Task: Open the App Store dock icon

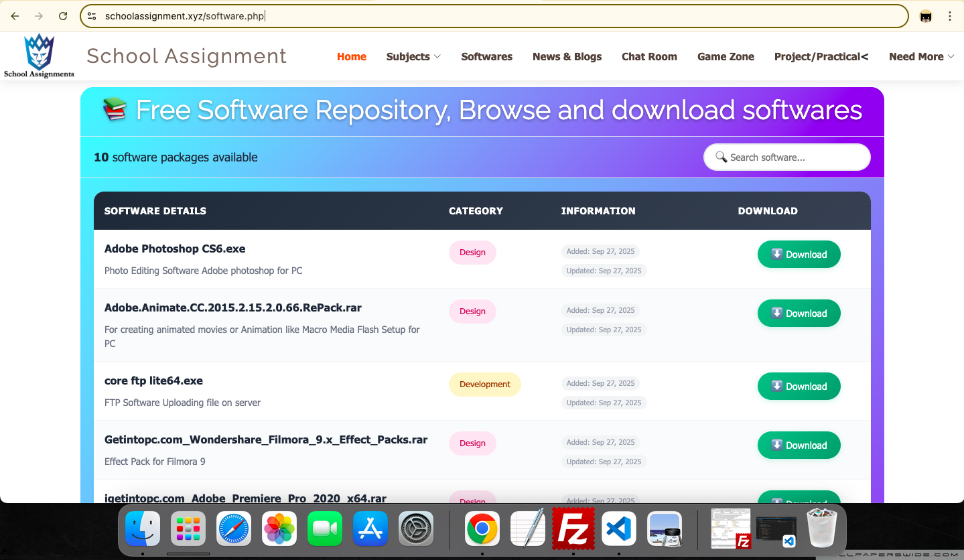Action: pos(370,529)
